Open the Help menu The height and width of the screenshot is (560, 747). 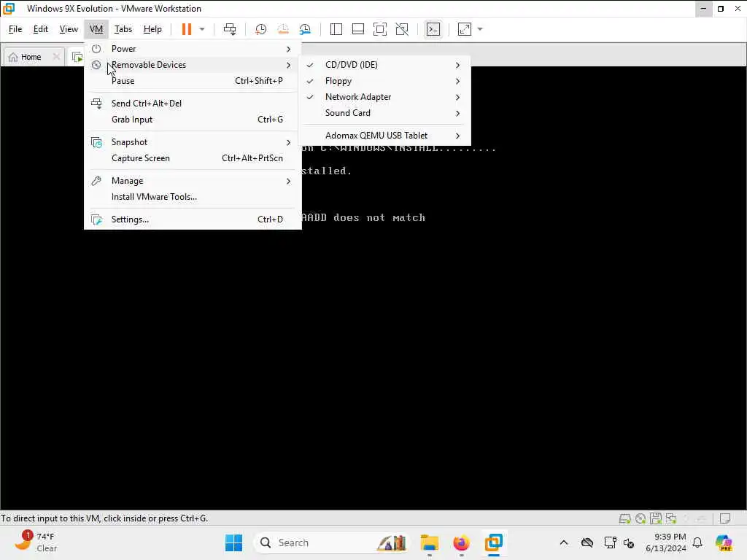pos(152,29)
